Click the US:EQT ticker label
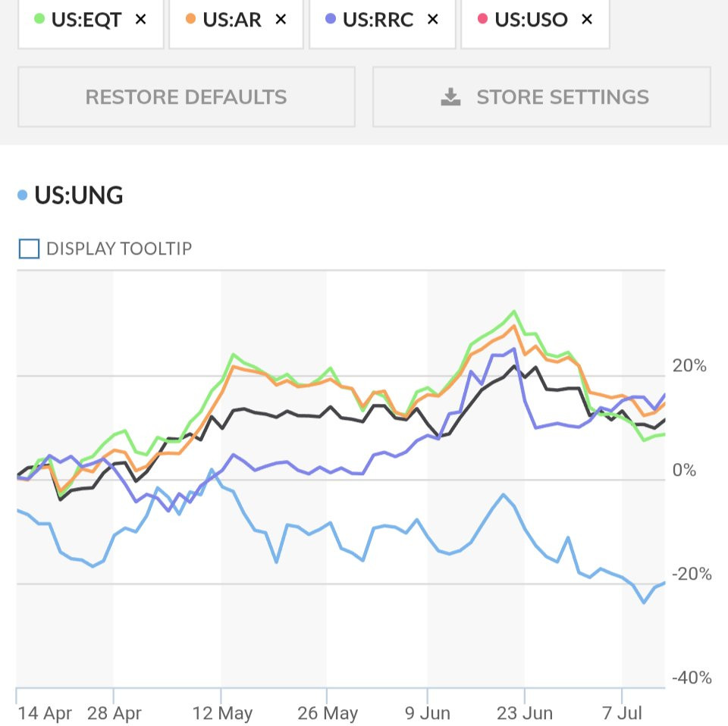The height and width of the screenshot is (726, 728). pyautogui.click(x=86, y=20)
